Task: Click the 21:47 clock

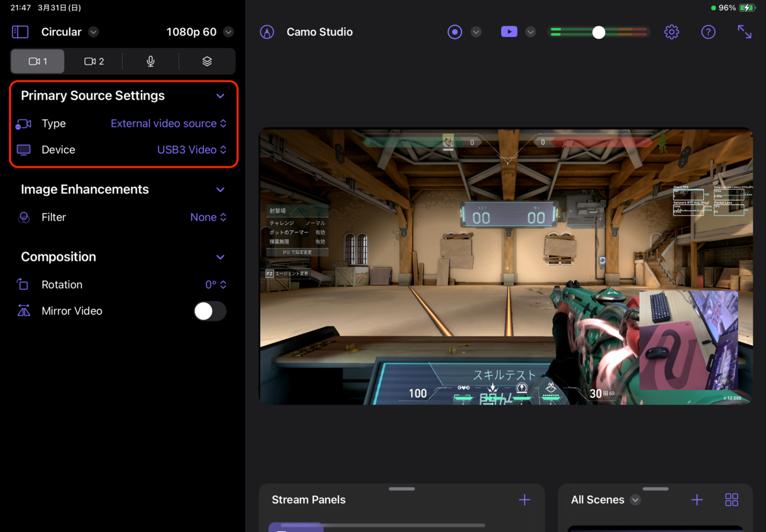Action: tap(20, 8)
